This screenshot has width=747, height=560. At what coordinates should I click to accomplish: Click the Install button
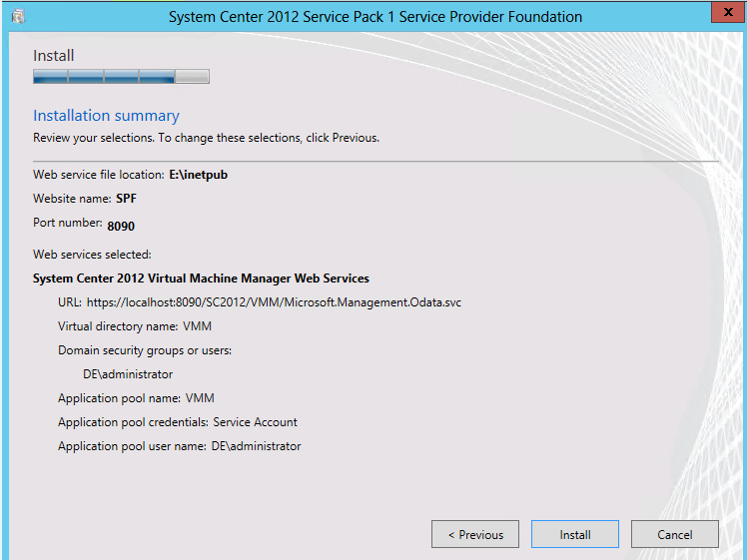point(574,534)
